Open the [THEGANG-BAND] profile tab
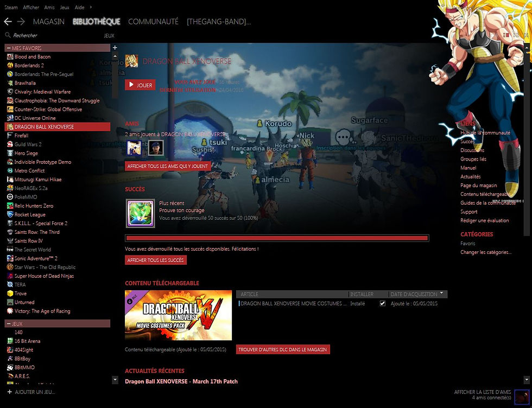The height and width of the screenshot is (408, 532). click(219, 22)
